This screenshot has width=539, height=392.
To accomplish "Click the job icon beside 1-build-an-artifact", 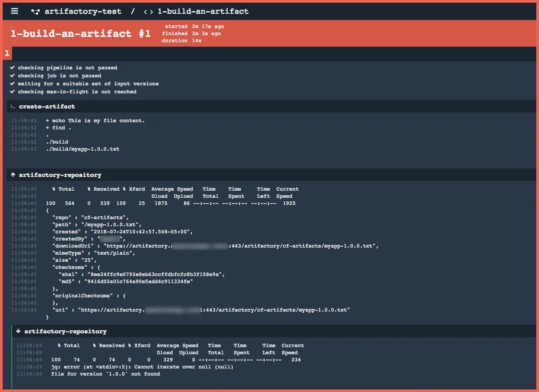I will click(149, 12).
